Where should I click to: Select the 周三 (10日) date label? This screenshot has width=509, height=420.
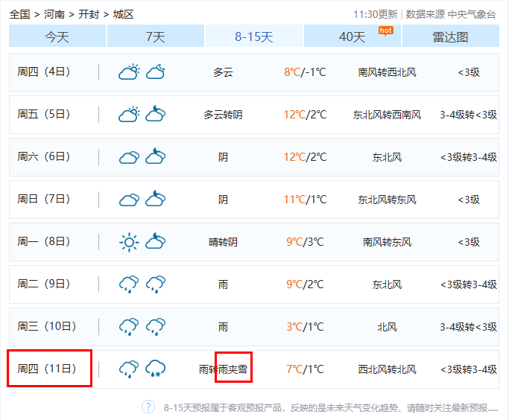[x=47, y=327]
